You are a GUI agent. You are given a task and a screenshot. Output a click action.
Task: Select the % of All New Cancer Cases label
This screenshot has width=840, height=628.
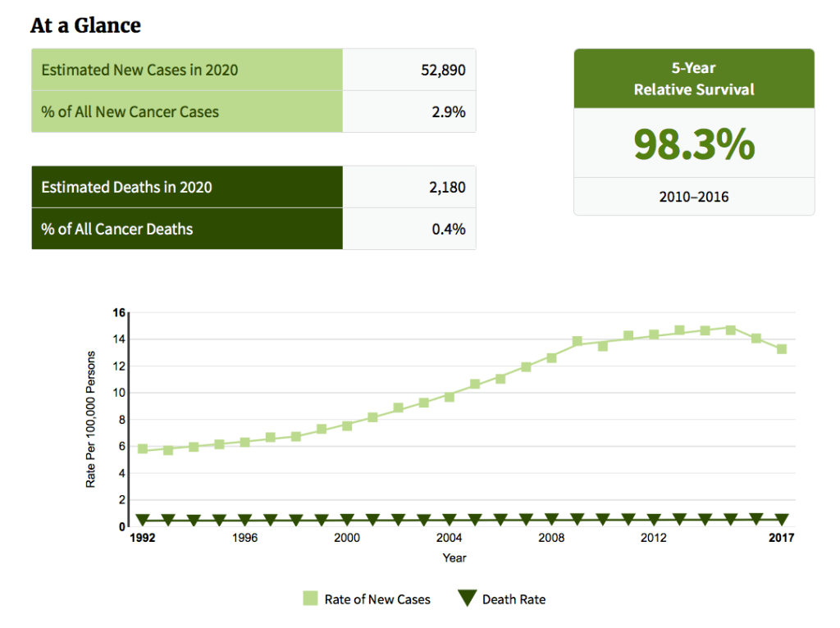click(130, 111)
